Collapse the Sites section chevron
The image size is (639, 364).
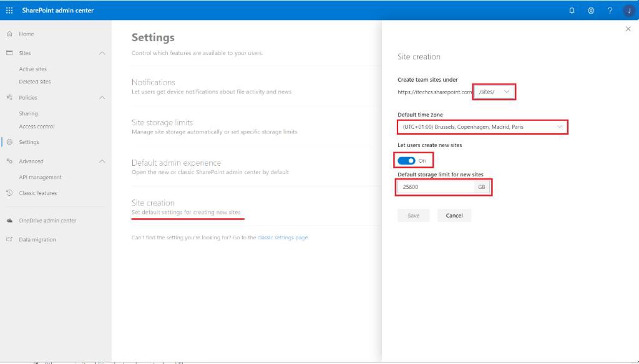click(x=102, y=53)
